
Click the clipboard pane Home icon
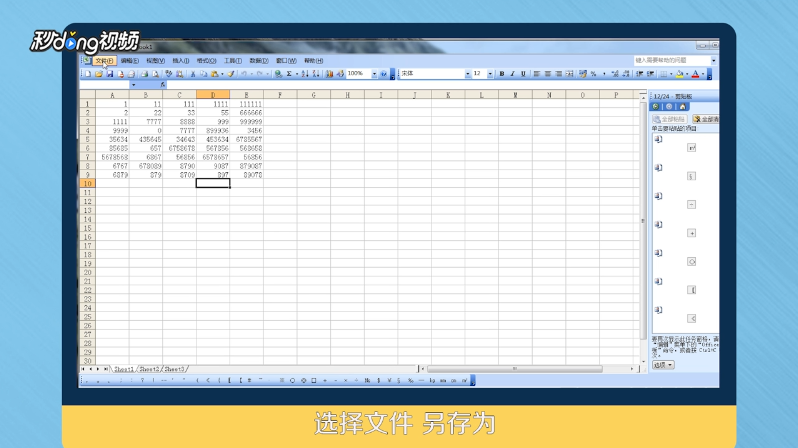pyautogui.click(x=682, y=106)
